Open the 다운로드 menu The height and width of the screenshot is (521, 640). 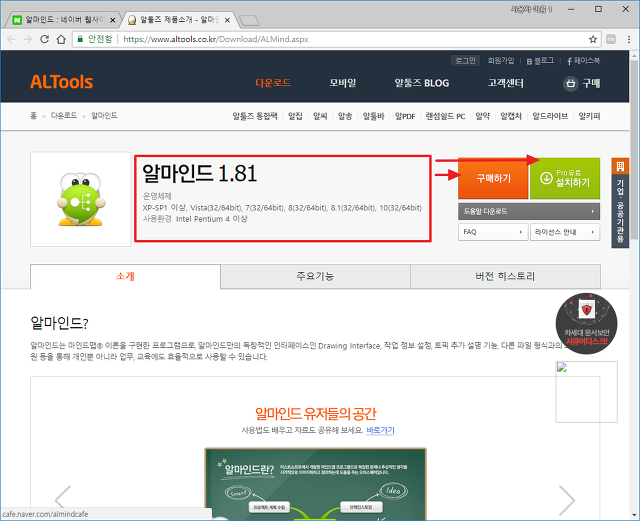[x=273, y=83]
